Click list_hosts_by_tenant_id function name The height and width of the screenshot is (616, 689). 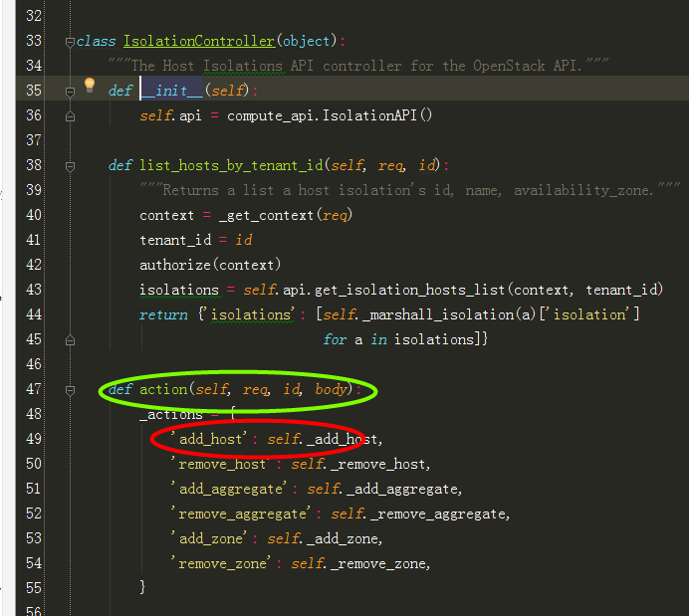(231, 165)
